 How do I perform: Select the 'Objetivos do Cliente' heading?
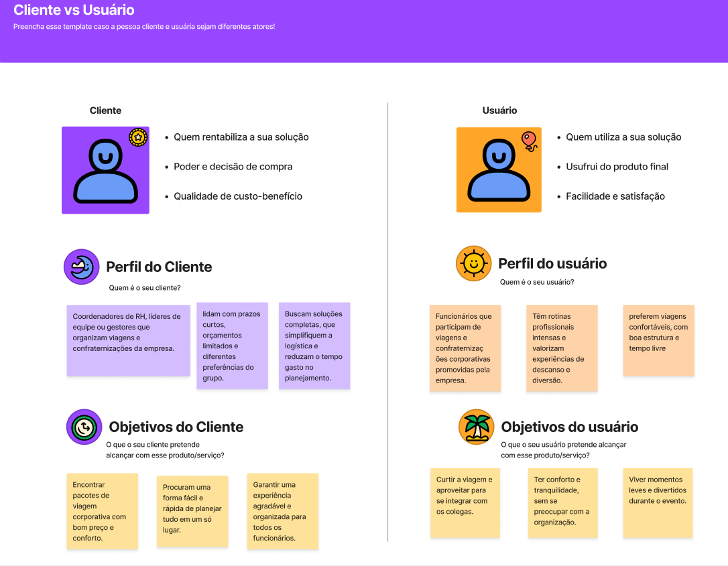[x=176, y=427]
